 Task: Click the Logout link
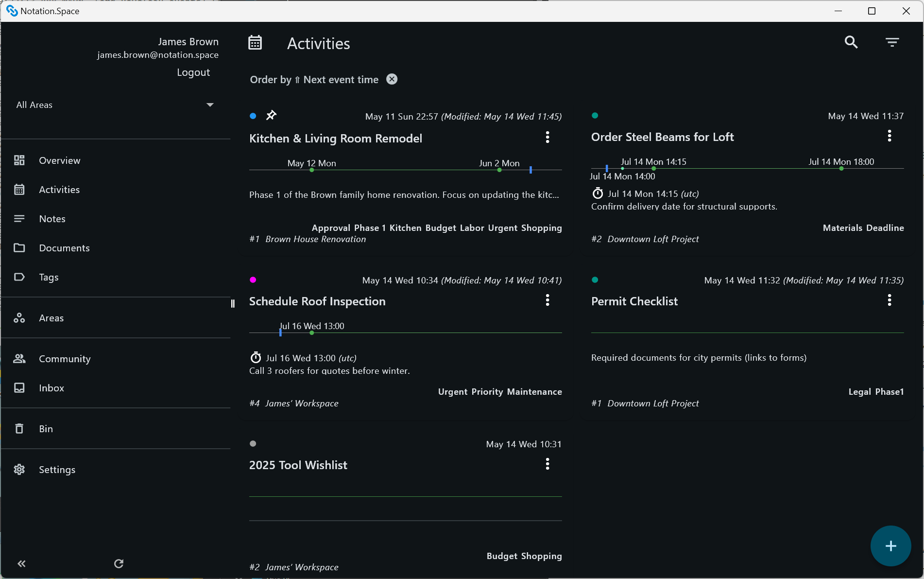(x=193, y=72)
